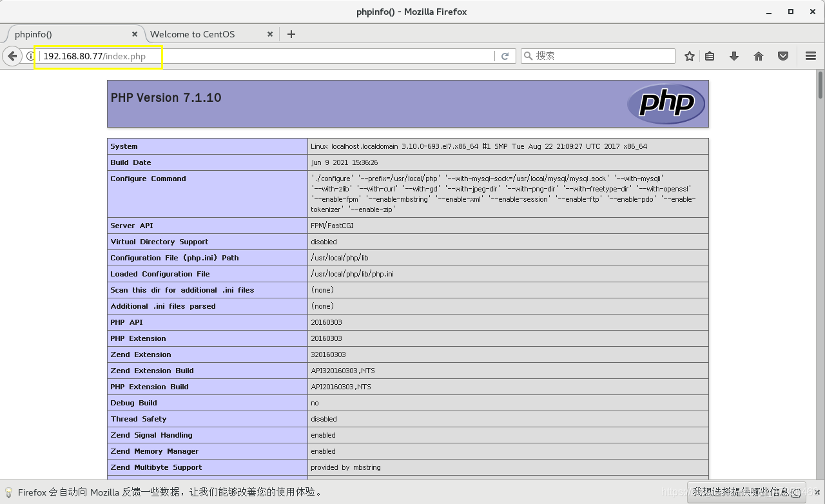Select Additional .ini files parsed label
825x504 pixels.
(x=163, y=306)
